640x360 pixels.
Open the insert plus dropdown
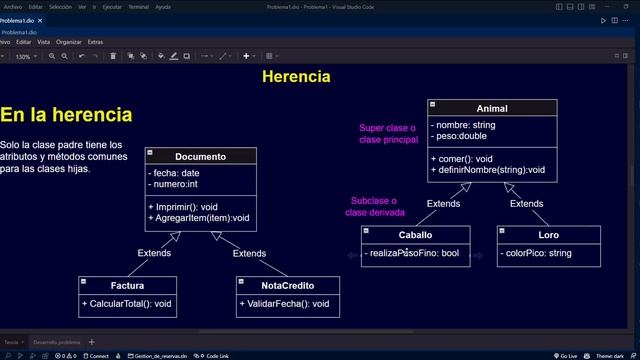[x=249, y=56]
